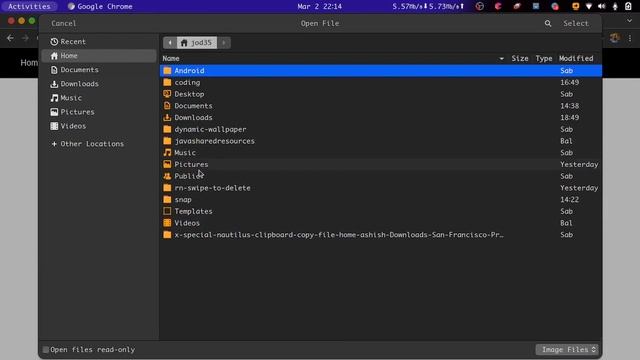Click the 14:22 modified time of snap
The height and width of the screenshot is (360, 640).
(569, 200)
